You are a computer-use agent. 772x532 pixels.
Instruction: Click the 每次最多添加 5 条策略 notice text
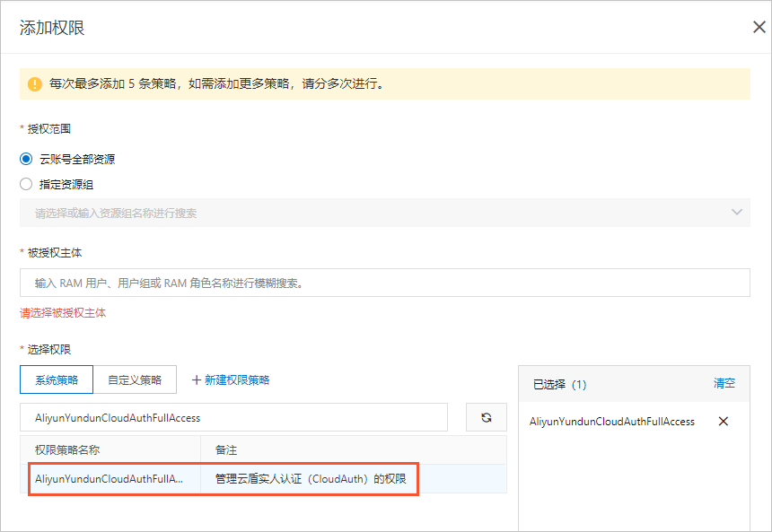point(217,83)
